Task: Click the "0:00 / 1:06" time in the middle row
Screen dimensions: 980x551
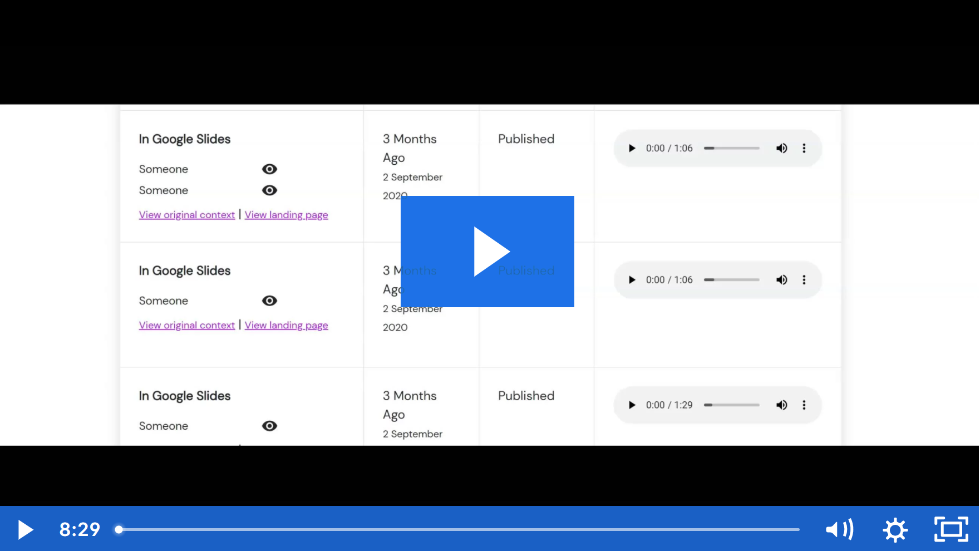Action: (x=669, y=280)
